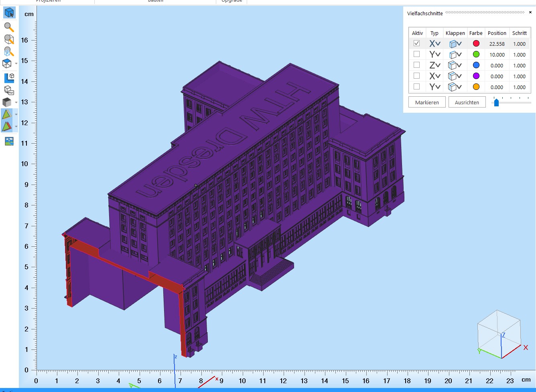The image size is (536, 392).
Task: Set shaded solid render mode
Action: 7,102
